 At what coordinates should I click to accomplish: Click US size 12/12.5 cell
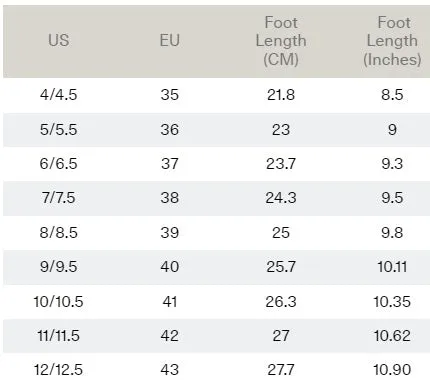[x=59, y=370]
